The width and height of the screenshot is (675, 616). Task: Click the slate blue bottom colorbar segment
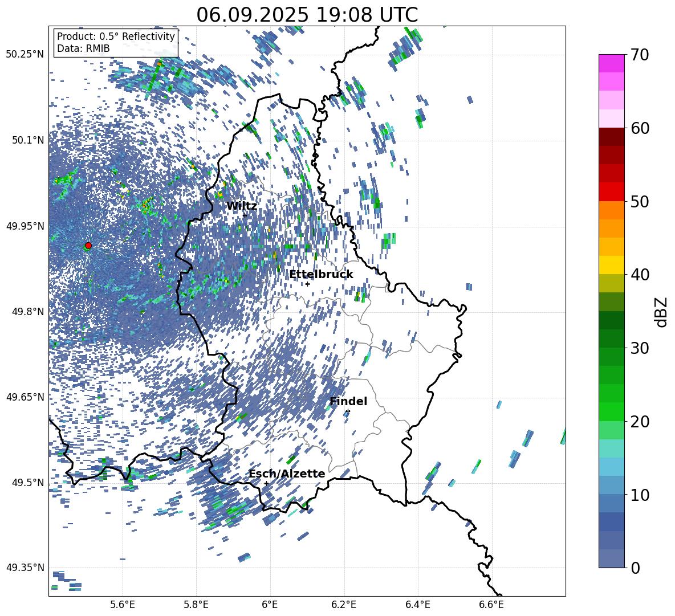tap(611, 558)
